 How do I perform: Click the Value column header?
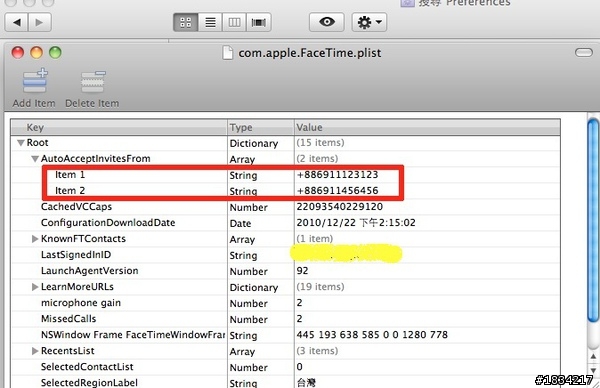tap(427, 127)
